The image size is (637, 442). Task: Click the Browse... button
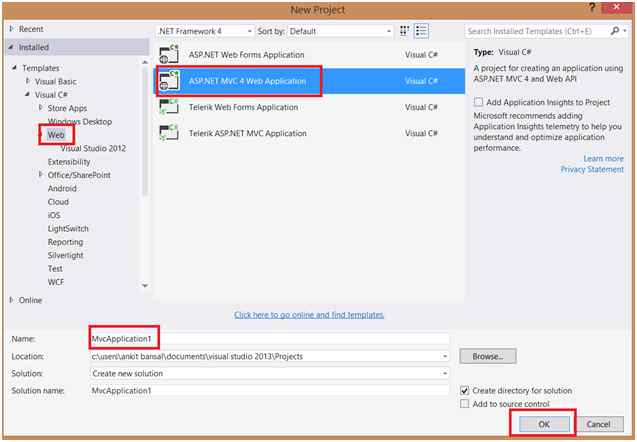point(488,356)
